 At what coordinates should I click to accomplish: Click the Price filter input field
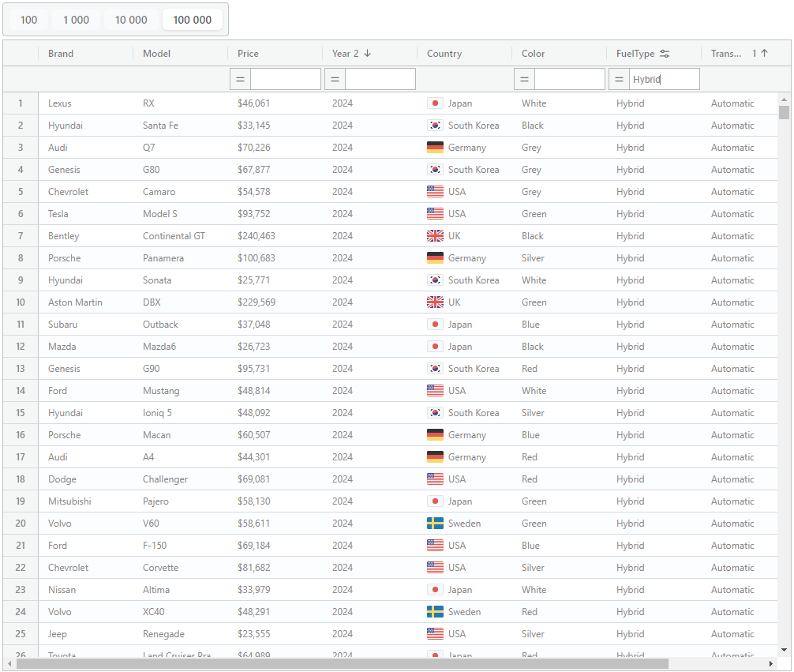pyautogui.click(x=286, y=79)
